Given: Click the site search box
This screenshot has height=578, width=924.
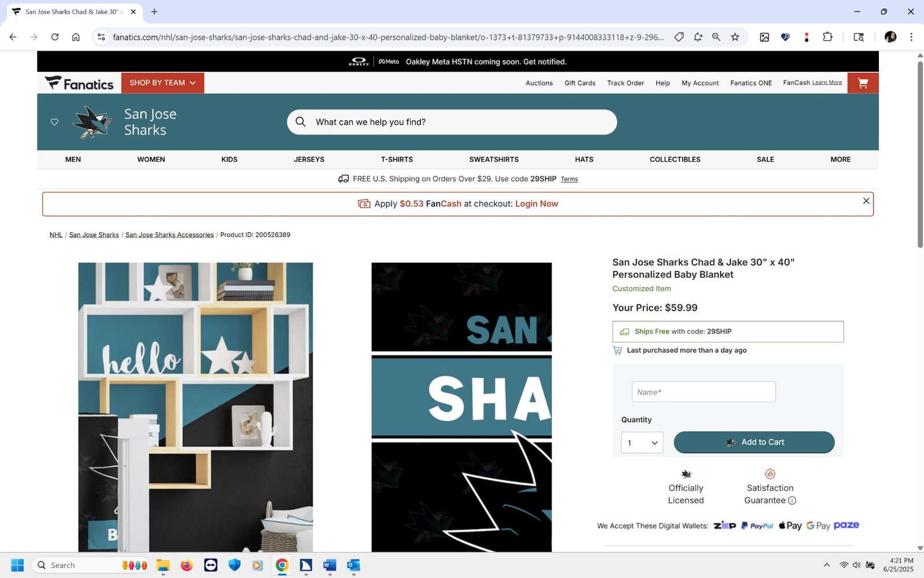Looking at the screenshot, I should click(452, 122).
